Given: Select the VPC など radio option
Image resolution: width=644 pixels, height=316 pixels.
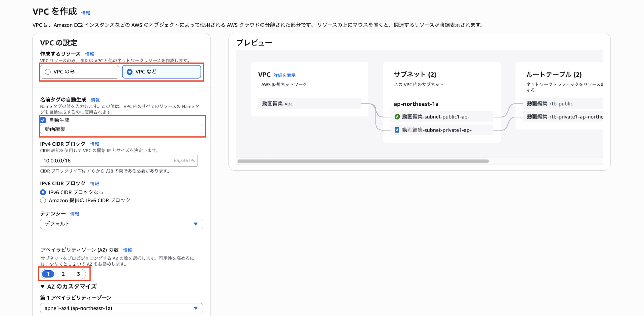Looking at the screenshot, I should [130, 72].
